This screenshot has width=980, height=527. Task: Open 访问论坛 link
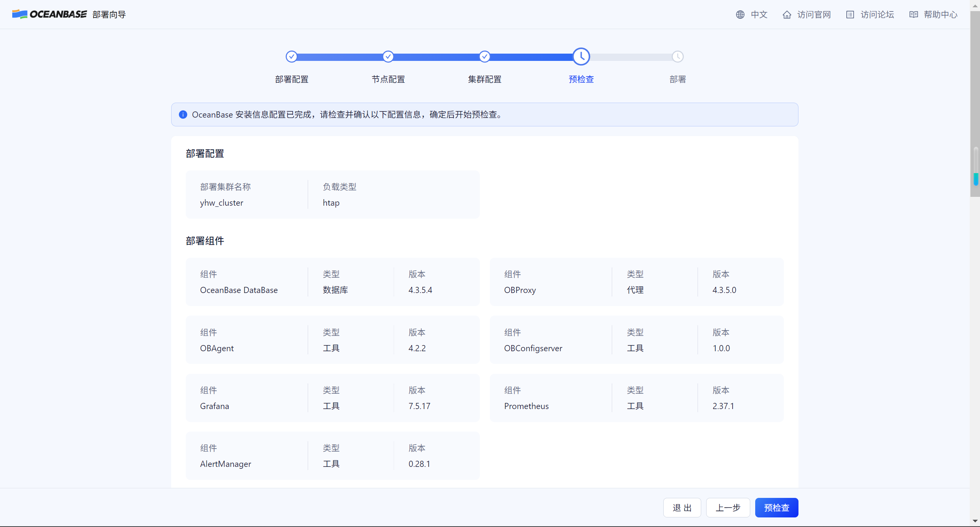click(x=877, y=15)
